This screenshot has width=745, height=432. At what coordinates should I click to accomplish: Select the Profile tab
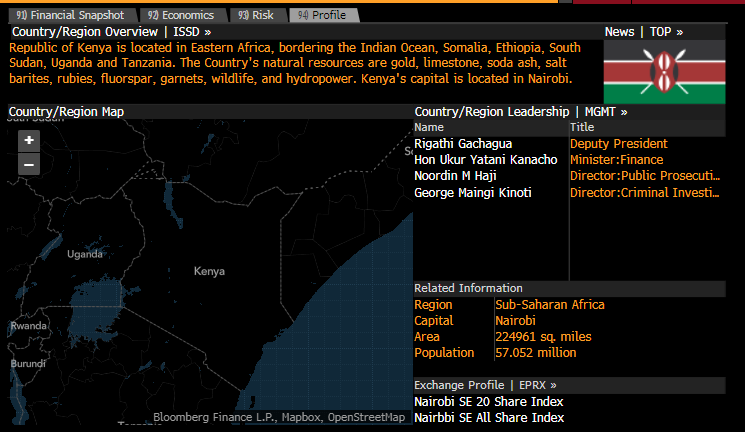click(x=323, y=15)
